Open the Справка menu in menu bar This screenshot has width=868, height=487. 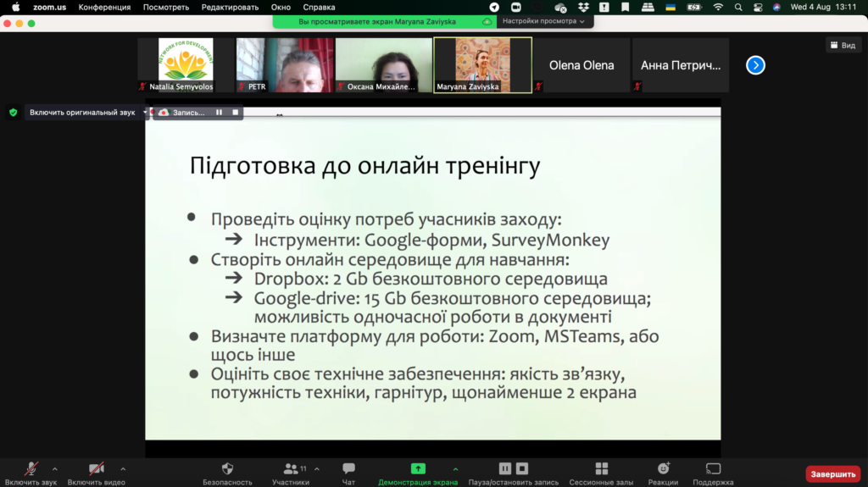pos(319,7)
